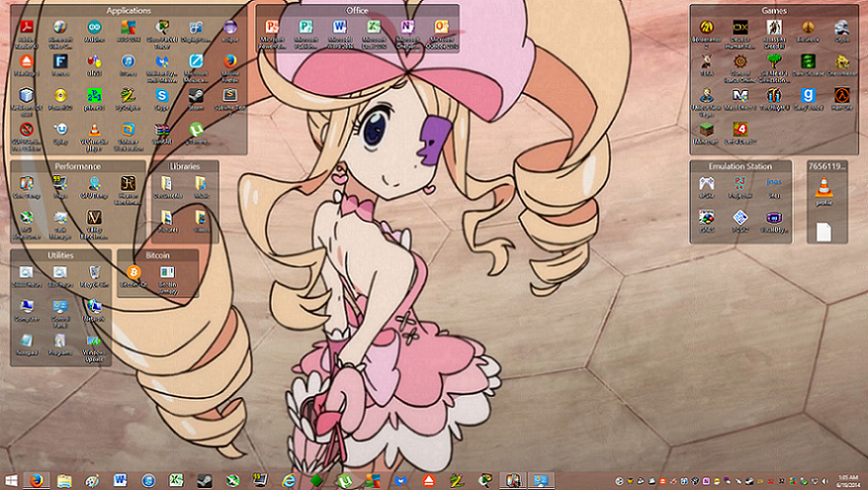Open Network in Utilities fence
Image resolution: width=868 pixels, height=490 pixels.
(x=94, y=306)
